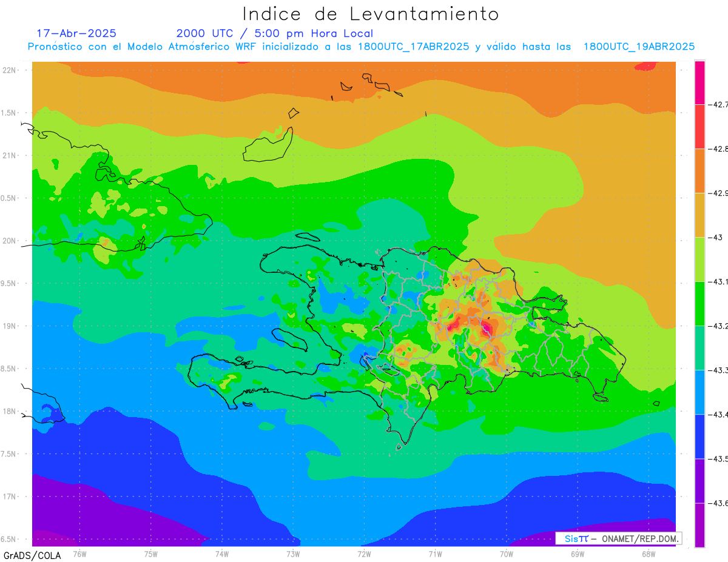728x562 pixels.
Task: Click the colorbar value "-42.7"
Action: [x=718, y=105]
